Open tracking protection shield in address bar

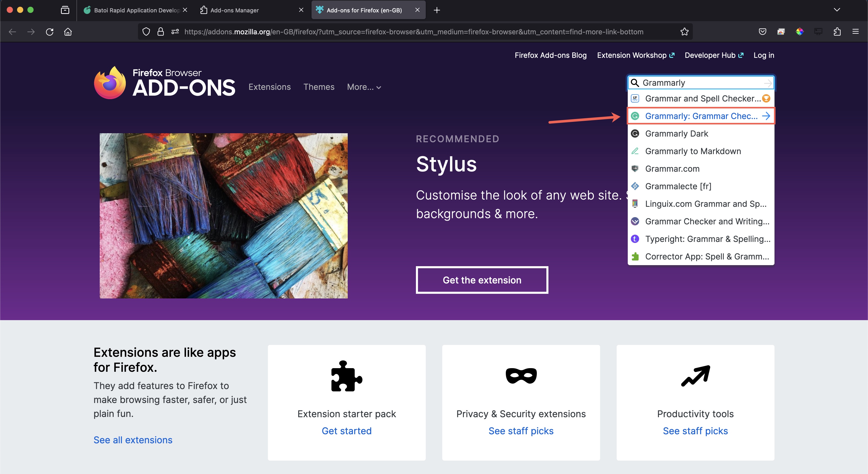click(146, 32)
